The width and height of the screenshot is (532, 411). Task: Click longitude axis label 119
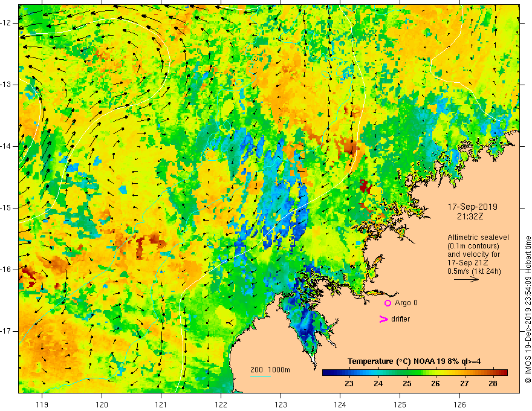[42, 404]
